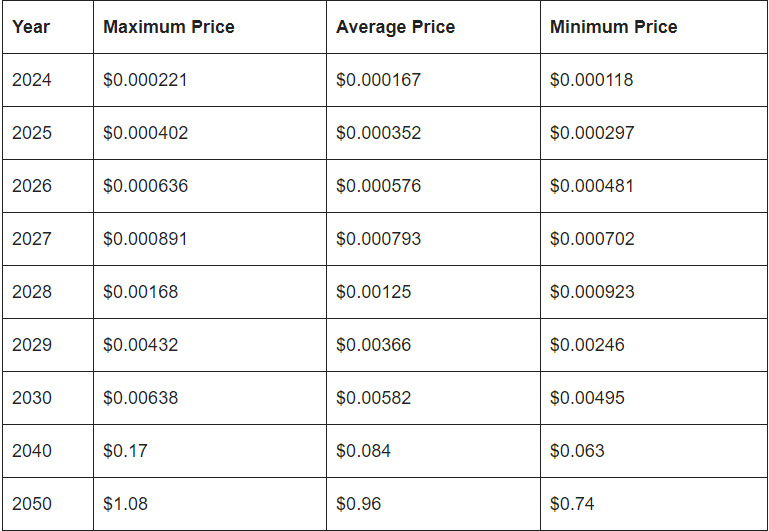The width and height of the screenshot is (769, 531).
Task: Click the 2028 maximum price $0.00168
Action: [x=141, y=292]
